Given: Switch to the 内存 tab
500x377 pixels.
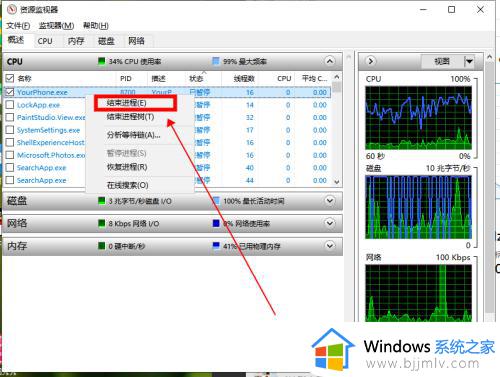Looking at the screenshot, I should (76, 41).
